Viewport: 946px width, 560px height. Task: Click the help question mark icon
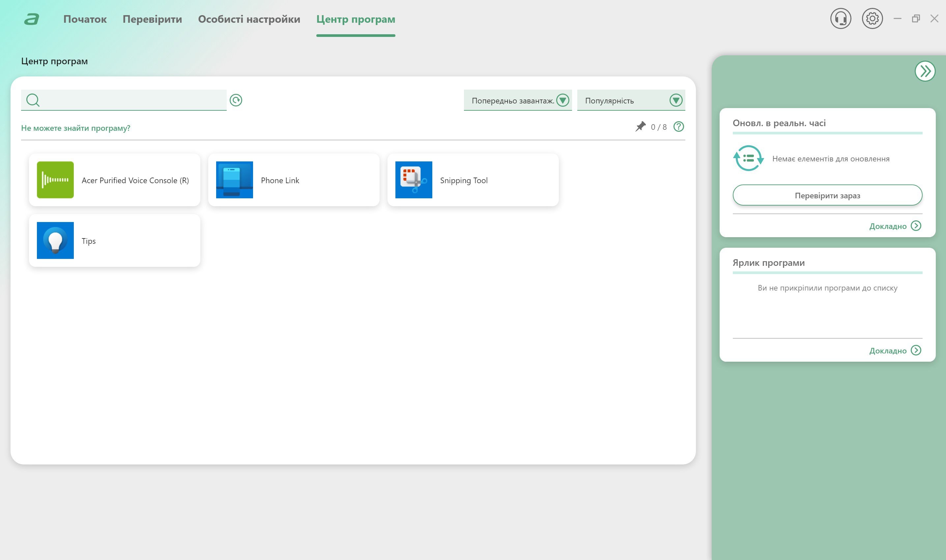[x=679, y=127]
